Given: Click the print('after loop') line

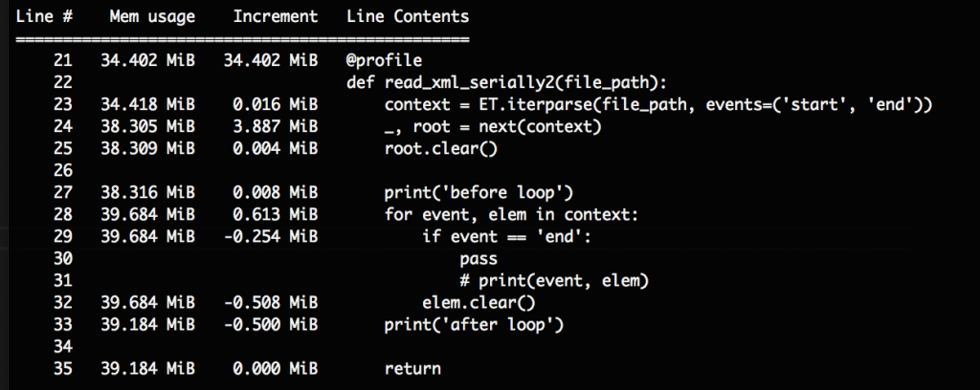Looking at the screenshot, I should coord(475,324).
